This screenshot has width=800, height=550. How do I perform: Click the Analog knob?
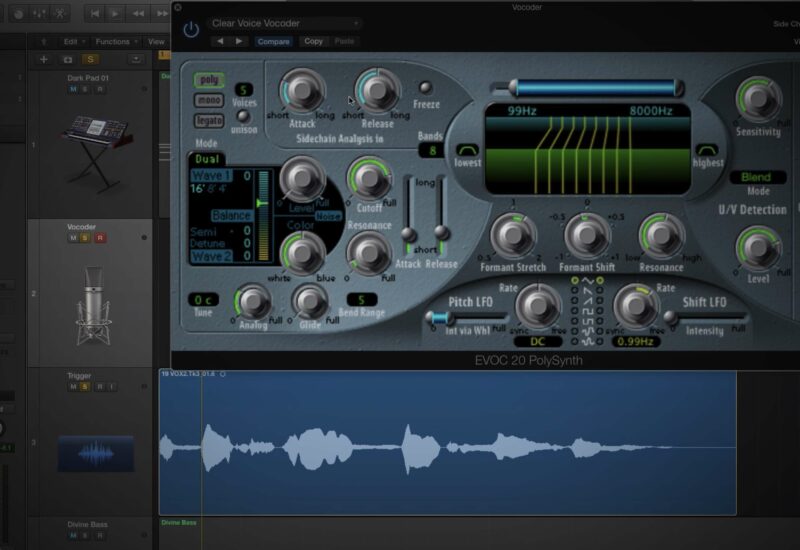253,302
